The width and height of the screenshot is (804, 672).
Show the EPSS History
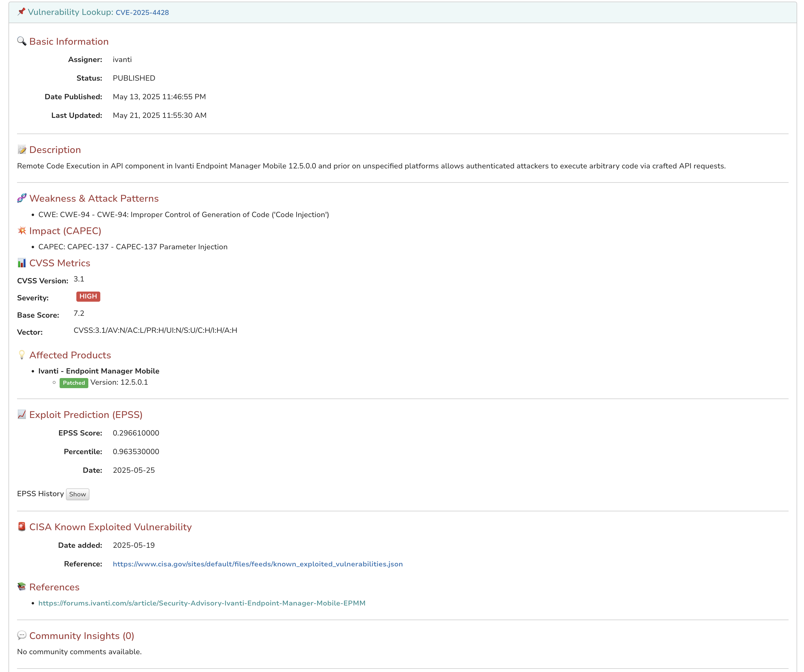pyautogui.click(x=77, y=494)
